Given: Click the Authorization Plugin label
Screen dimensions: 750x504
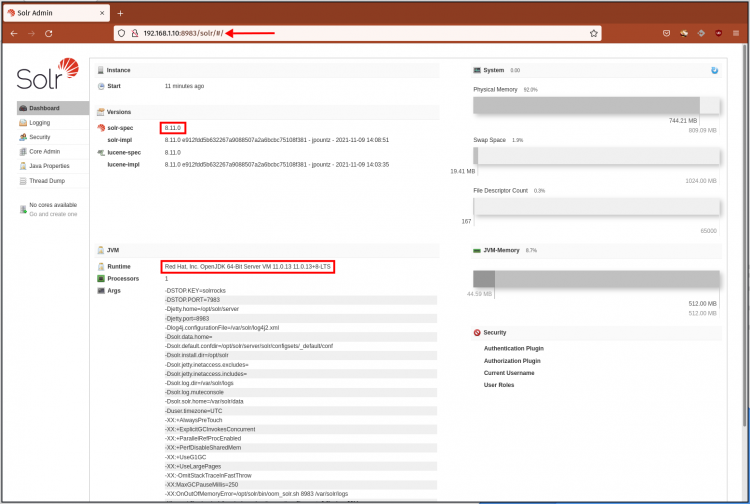Looking at the screenshot, I should coord(512,361).
